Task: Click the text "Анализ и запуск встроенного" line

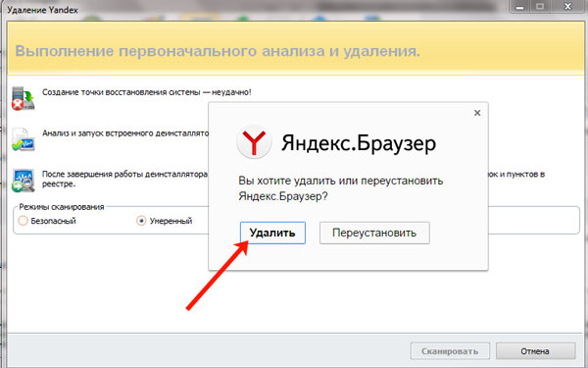Action: [125, 132]
